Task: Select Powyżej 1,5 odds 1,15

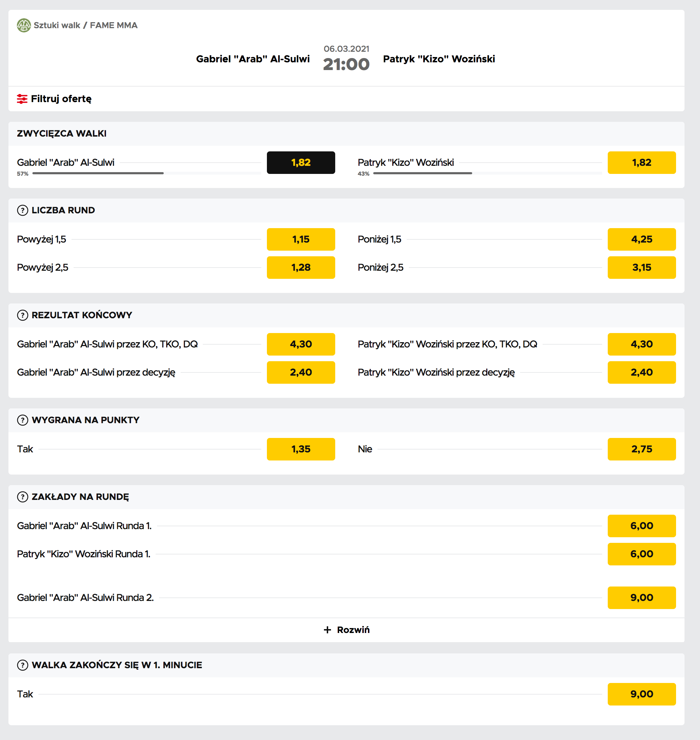Action: (x=301, y=239)
